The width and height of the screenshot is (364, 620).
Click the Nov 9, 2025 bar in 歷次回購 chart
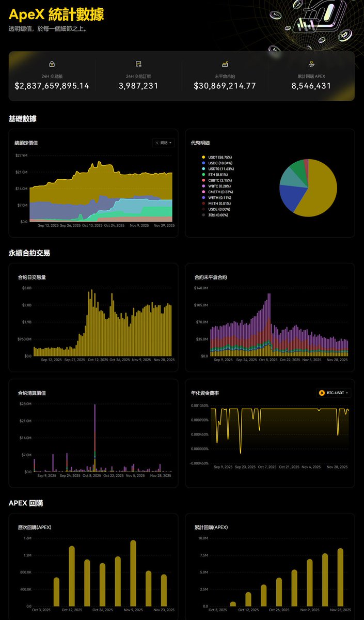click(133, 574)
